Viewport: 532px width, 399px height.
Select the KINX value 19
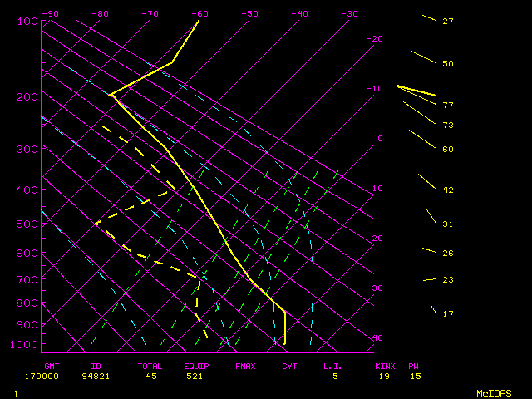tap(384, 376)
